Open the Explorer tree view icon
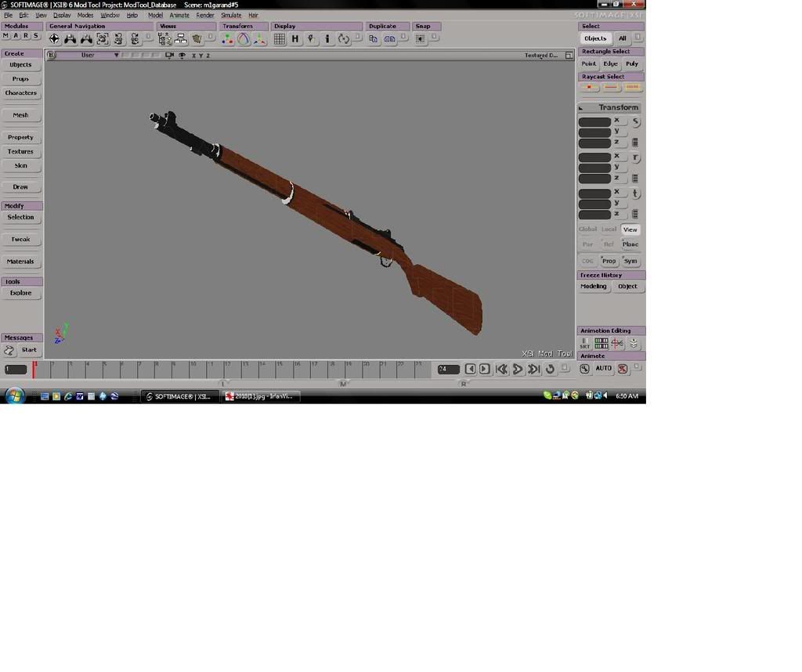 click(x=164, y=39)
